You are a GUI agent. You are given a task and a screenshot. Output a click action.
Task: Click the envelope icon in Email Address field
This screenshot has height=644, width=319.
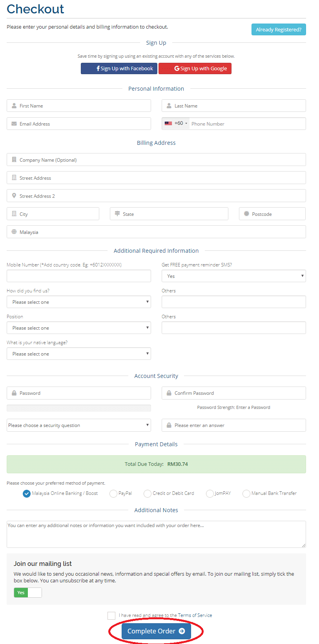coord(14,124)
